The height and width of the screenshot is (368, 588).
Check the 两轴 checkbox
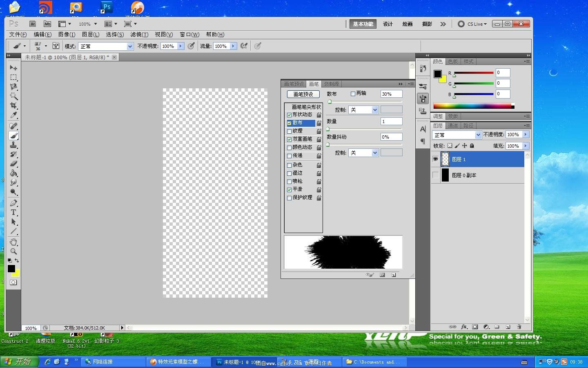coord(353,94)
